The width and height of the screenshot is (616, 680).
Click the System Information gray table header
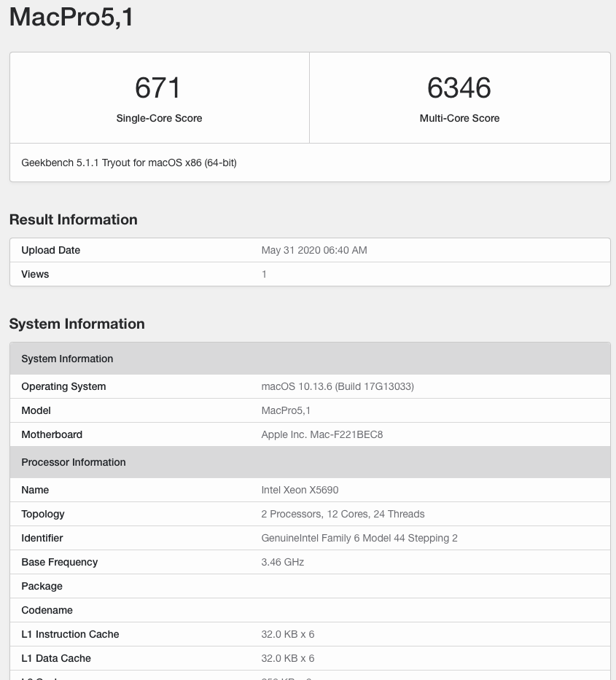(310, 359)
